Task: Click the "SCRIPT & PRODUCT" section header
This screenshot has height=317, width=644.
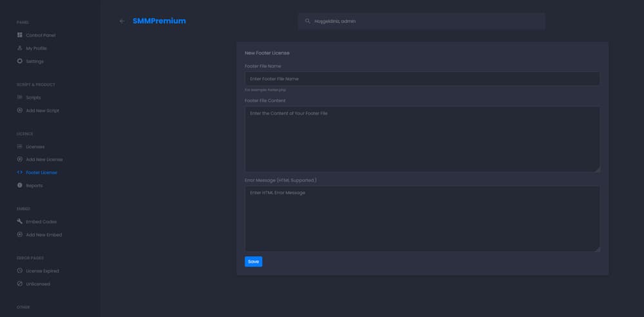Action: 35,85
